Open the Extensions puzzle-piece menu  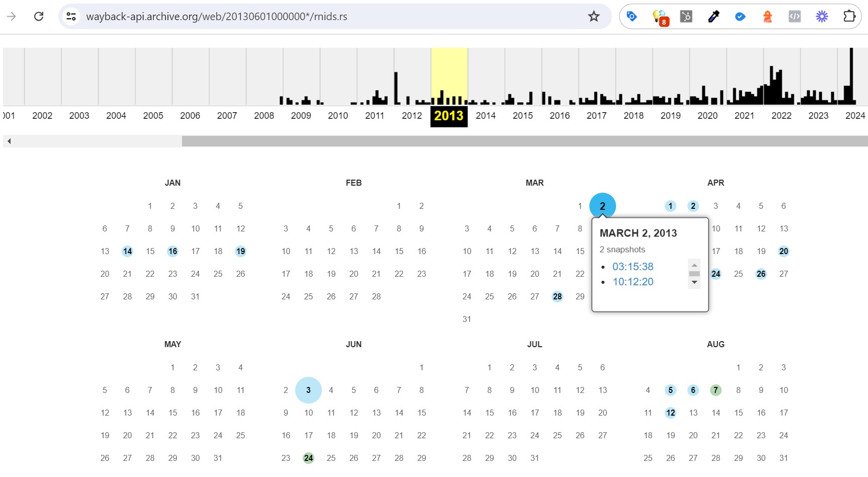[849, 17]
